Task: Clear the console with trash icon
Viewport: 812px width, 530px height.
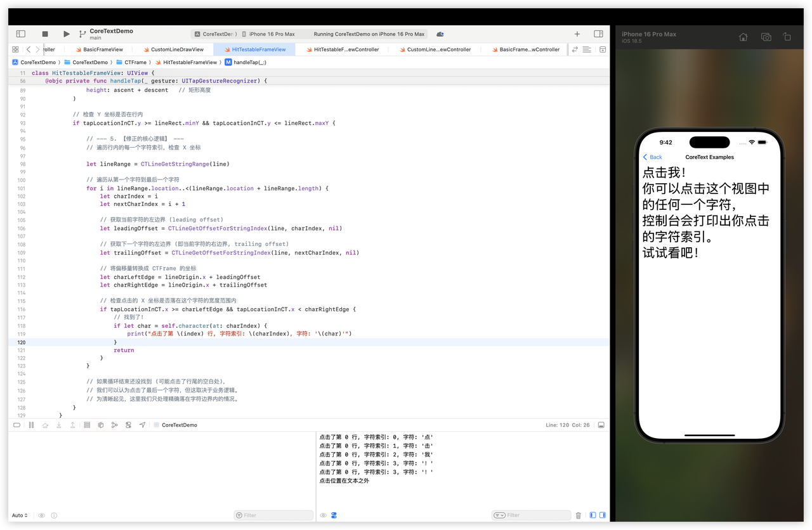Action: 579,515
